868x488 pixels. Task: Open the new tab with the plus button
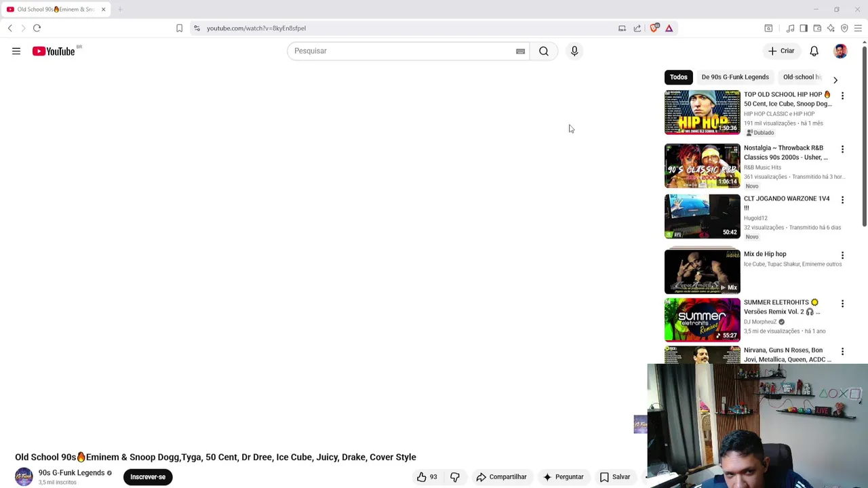pos(120,9)
